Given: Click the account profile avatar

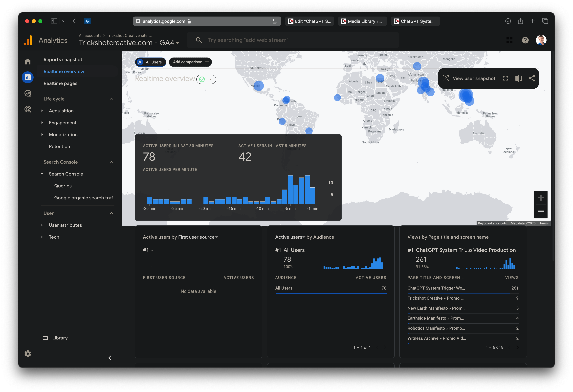Looking at the screenshot, I should (x=541, y=40).
